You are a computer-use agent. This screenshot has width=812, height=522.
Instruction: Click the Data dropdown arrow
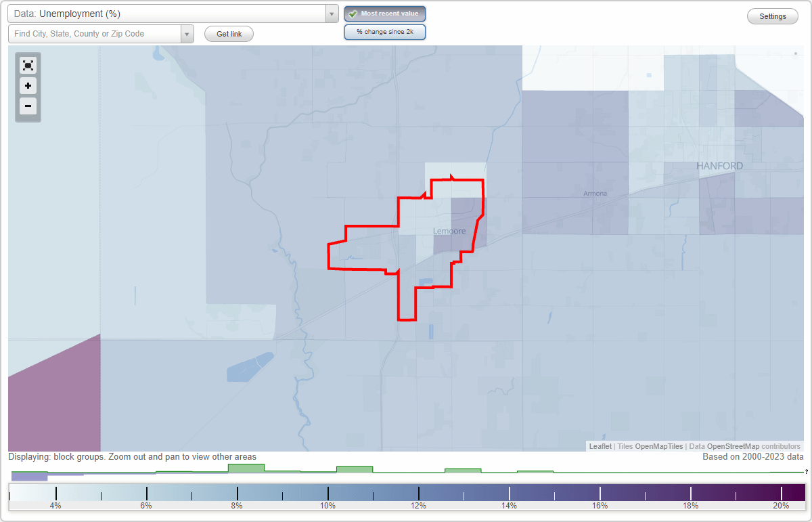pyautogui.click(x=331, y=13)
